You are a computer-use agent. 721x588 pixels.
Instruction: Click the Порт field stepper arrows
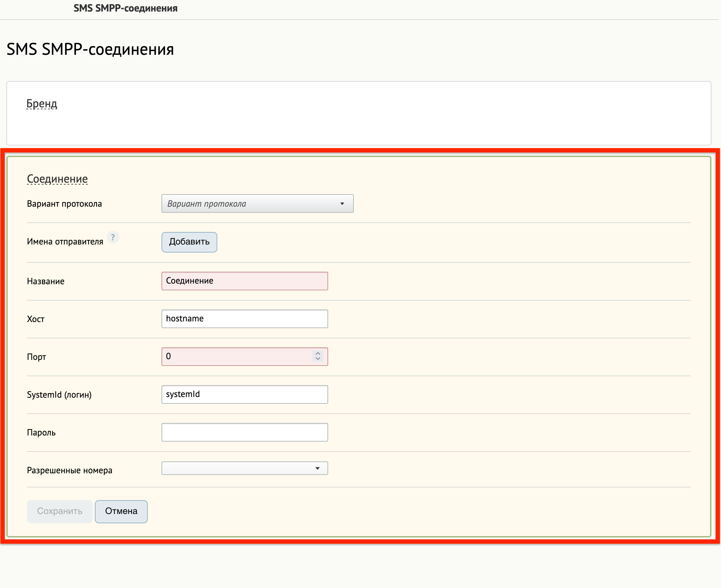click(x=318, y=356)
